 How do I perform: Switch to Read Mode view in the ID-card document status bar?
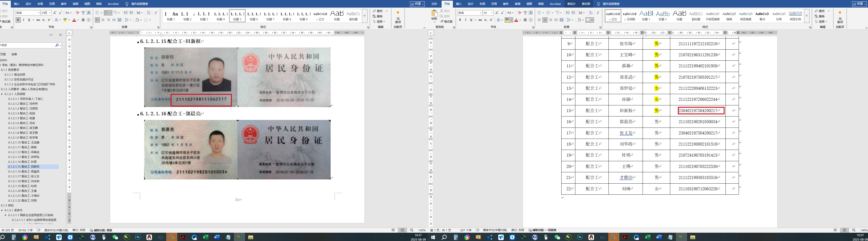(393, 230)
